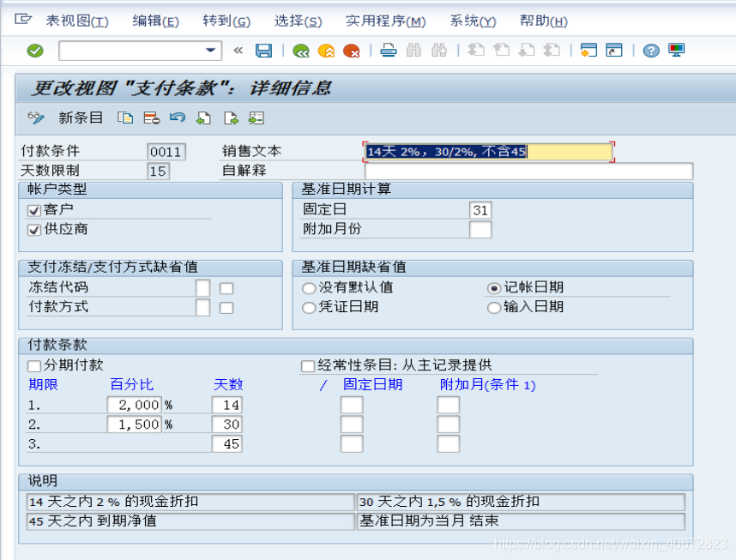Screen dimensions: 736x560
Task: Toggle the 供应商 checkbox
Action: pyautogui.click(x=33, y=230)
